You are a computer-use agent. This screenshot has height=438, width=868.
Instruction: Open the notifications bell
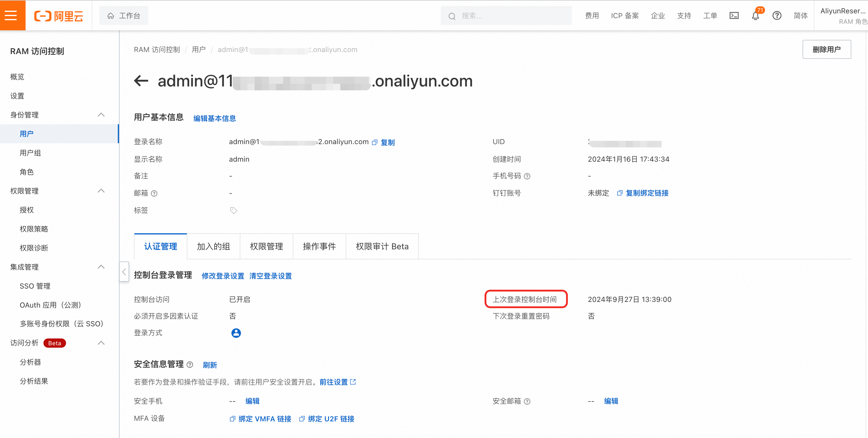[756, 15]
